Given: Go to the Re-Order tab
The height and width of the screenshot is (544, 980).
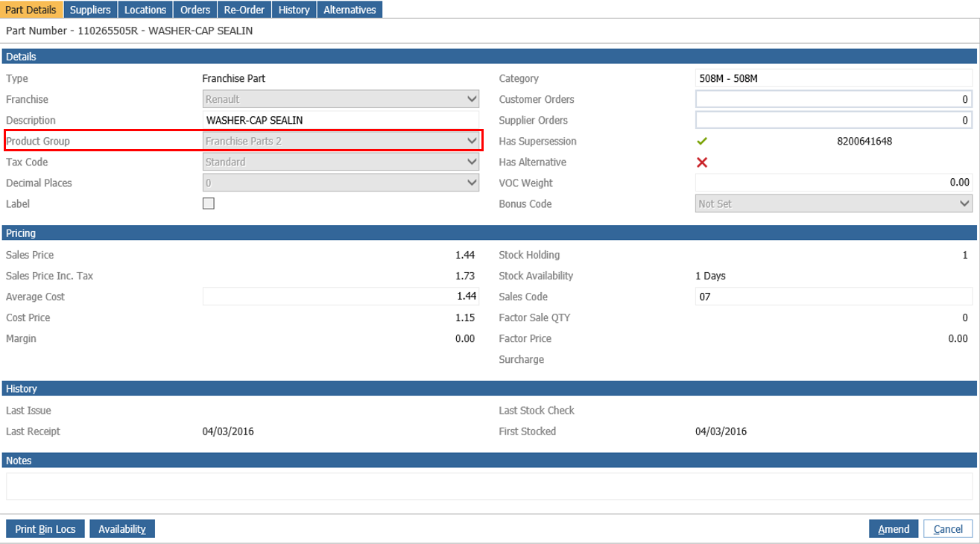Looking at the screenshot, I should [244, 10].
